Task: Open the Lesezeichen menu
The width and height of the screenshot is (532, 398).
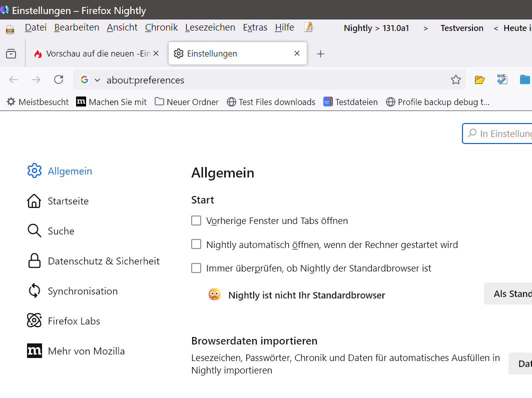Action: point(210,27)
